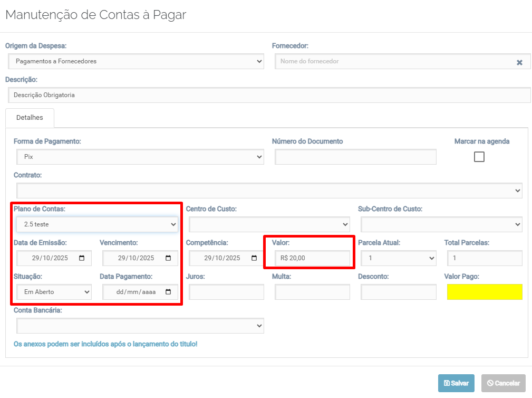This screenshot has height=398, width=532.
Task: Focus the Descrição text field
Action: pos(269,95)
